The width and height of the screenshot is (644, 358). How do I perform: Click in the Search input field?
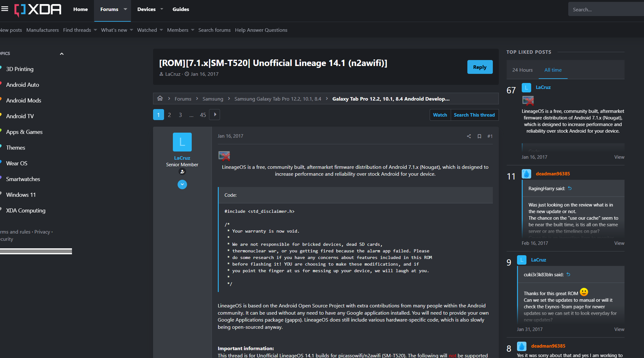[606, 9]
